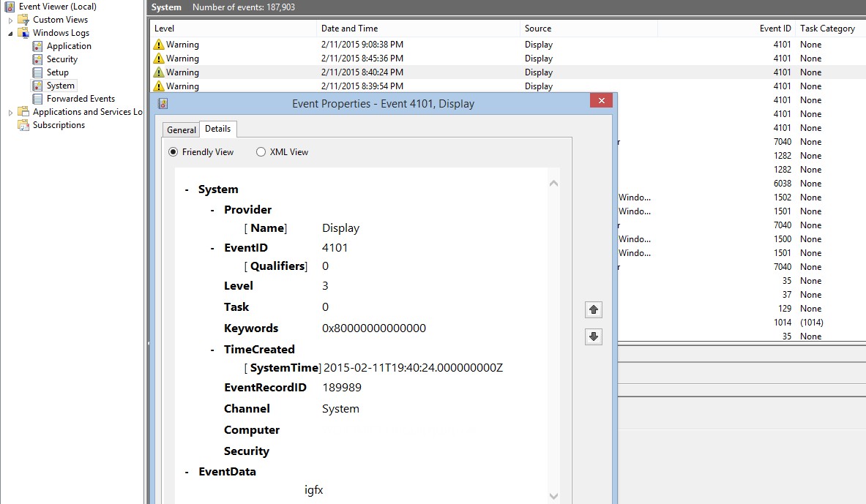Switch to the General tab
Image resolution: width=866 pixels, height=504 pixels.
click(181, 130)
